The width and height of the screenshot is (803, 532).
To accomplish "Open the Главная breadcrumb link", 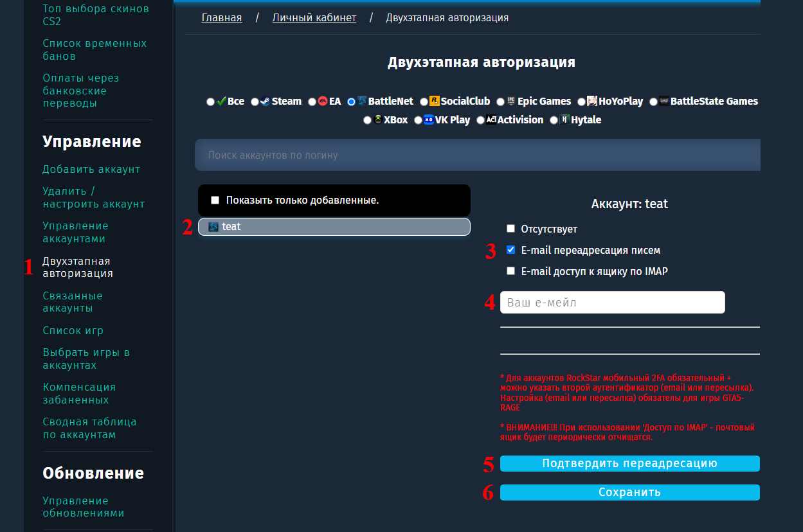I will point(222,18).
